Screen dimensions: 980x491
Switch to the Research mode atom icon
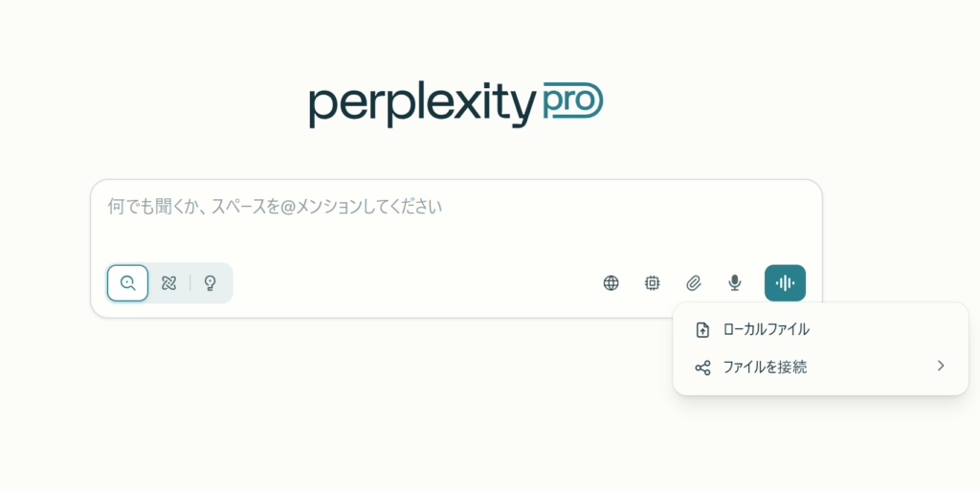[168, 283]
